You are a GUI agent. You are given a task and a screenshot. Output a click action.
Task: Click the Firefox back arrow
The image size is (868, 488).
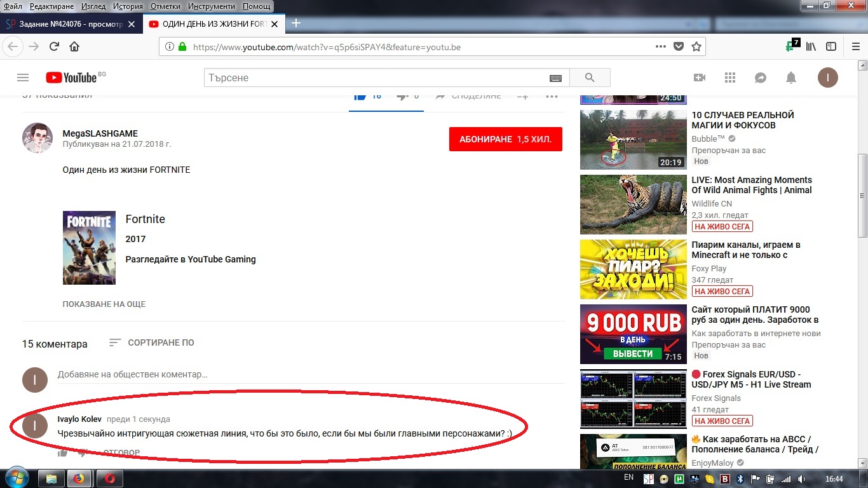(14, 46)
